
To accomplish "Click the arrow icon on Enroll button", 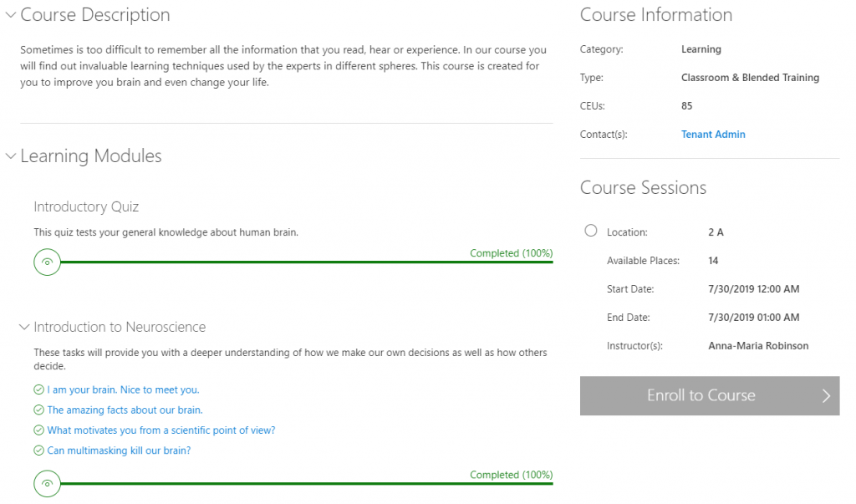I will click(x=826, y=396).
